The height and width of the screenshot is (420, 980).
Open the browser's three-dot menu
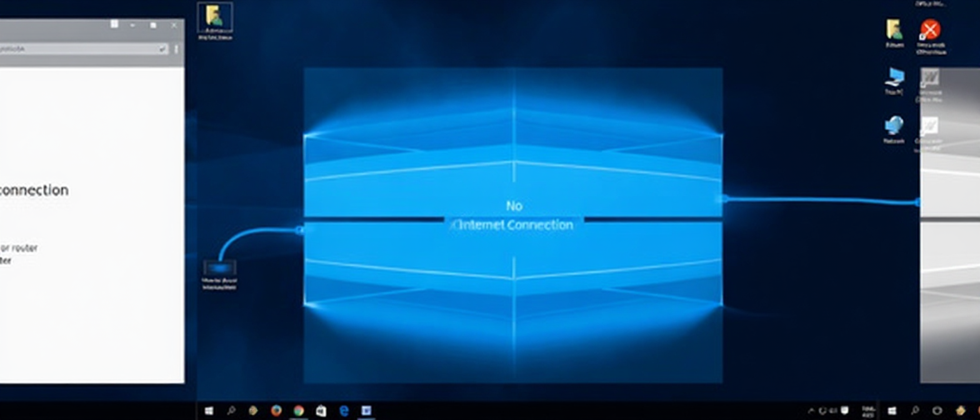[x=176, y=49]
